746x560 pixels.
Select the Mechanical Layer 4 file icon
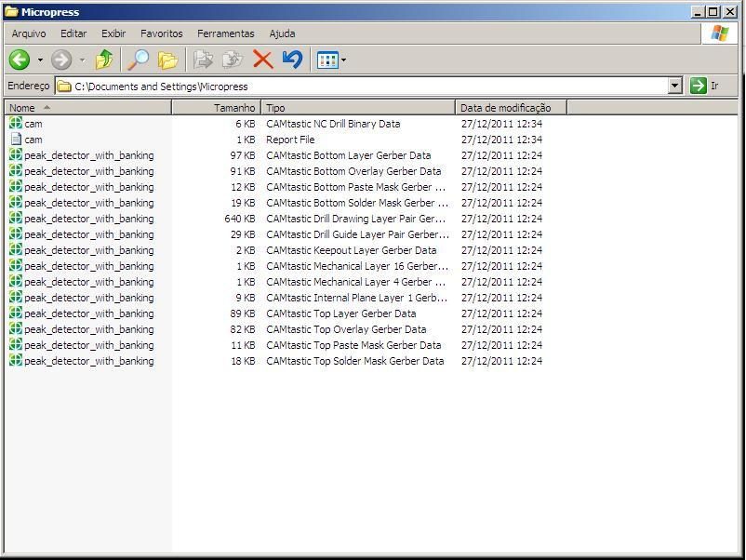click(16, 281)
